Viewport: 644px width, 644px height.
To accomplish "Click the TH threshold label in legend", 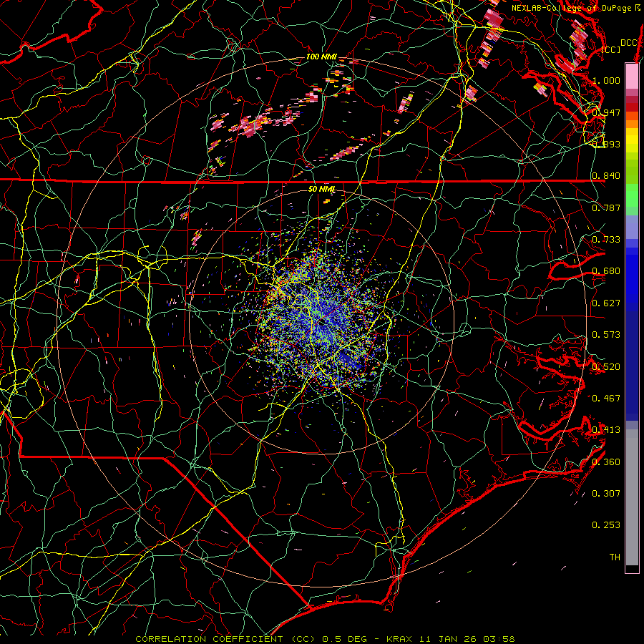I will pos(615,557).
